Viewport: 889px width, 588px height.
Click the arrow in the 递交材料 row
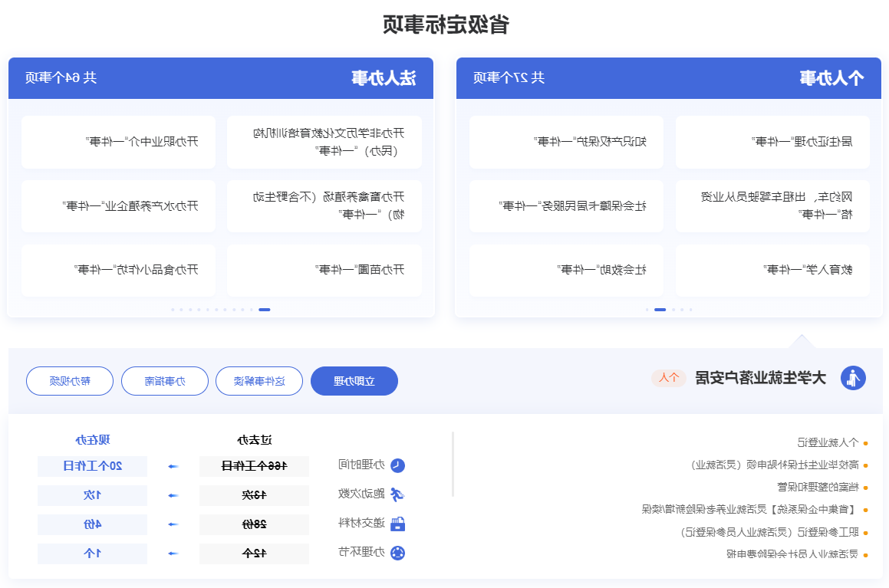(x=173, y=524)
